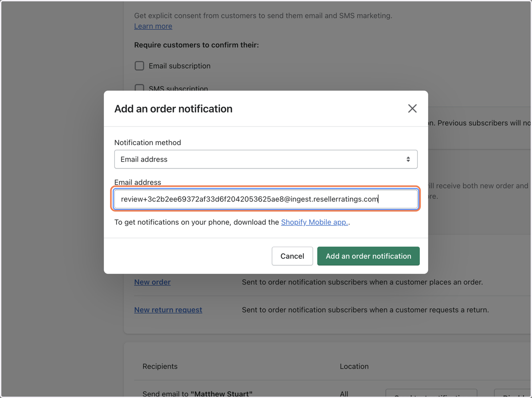This screenshot has width=532, height=398.
Task: Open the New return request link
Action: click(168, 310)
